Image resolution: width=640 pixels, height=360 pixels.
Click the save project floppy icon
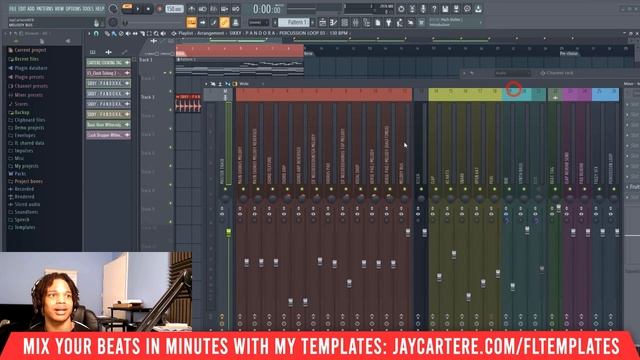pos(445,9)
